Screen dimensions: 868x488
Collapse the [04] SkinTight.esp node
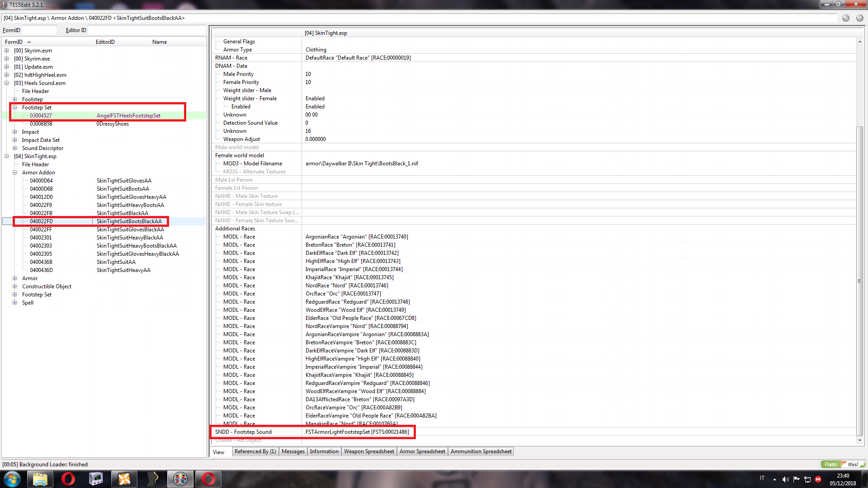(x=7, y=156)
